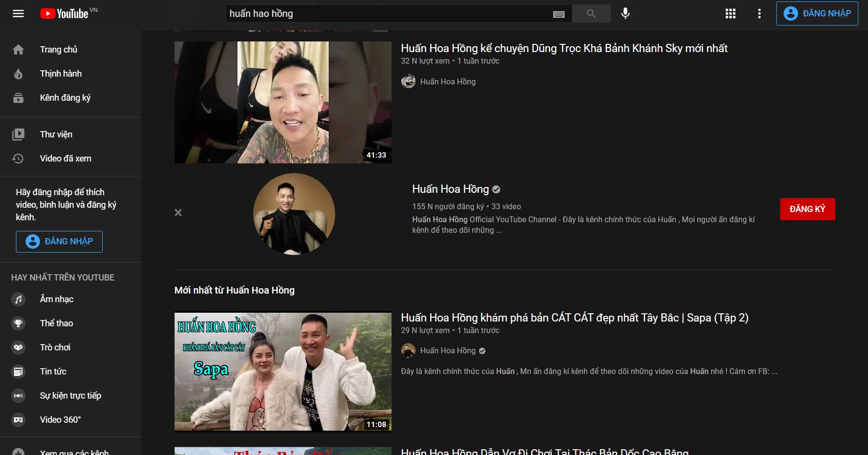This screenshot has height=455, width=868.
Task: Open the Huấn Hoa Hồng channel title
Action: (450, 189)
